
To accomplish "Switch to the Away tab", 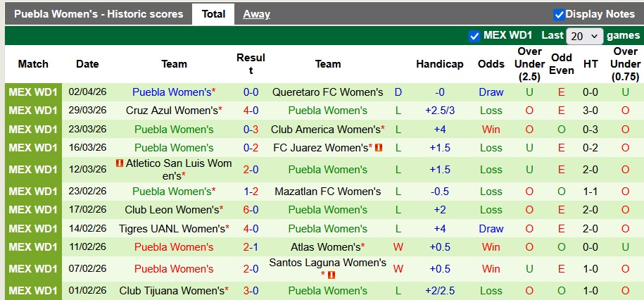I will (256, 14).
